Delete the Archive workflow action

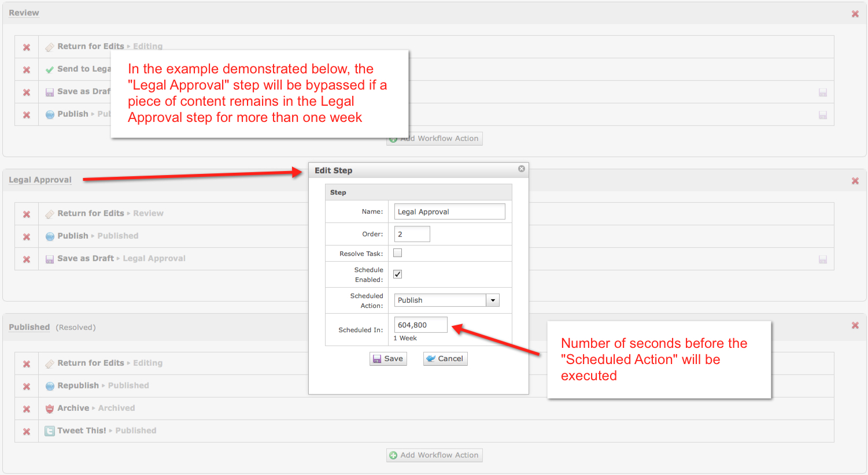click(x=27, y=409)
